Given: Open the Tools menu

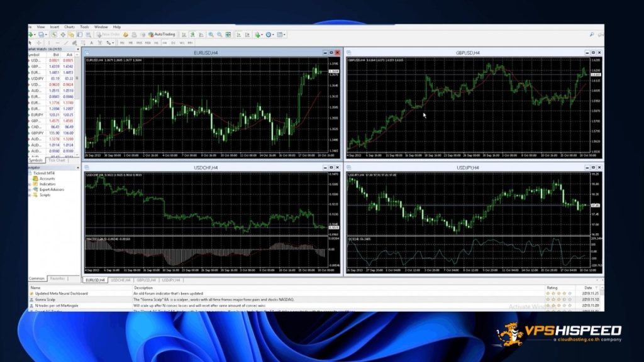Looking at the screenshot, I should click(x=84, y=26).
